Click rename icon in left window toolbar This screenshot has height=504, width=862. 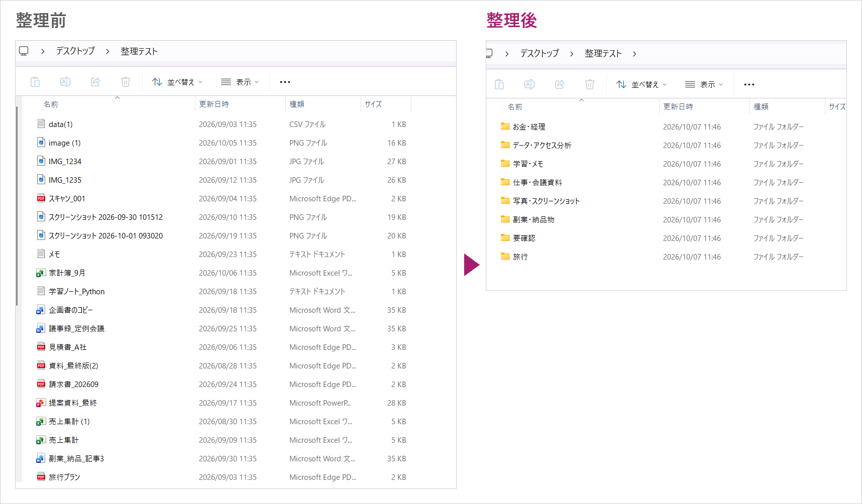coord(65,82)
